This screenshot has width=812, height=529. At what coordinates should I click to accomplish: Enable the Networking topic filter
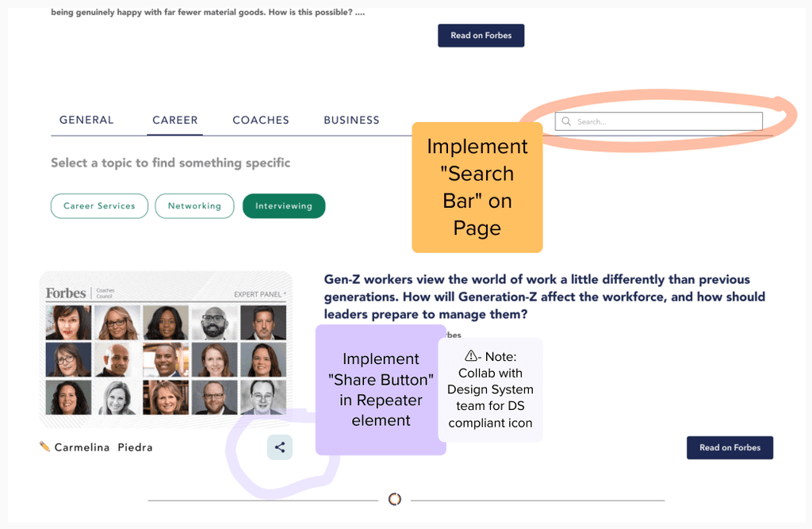[194, 205]
